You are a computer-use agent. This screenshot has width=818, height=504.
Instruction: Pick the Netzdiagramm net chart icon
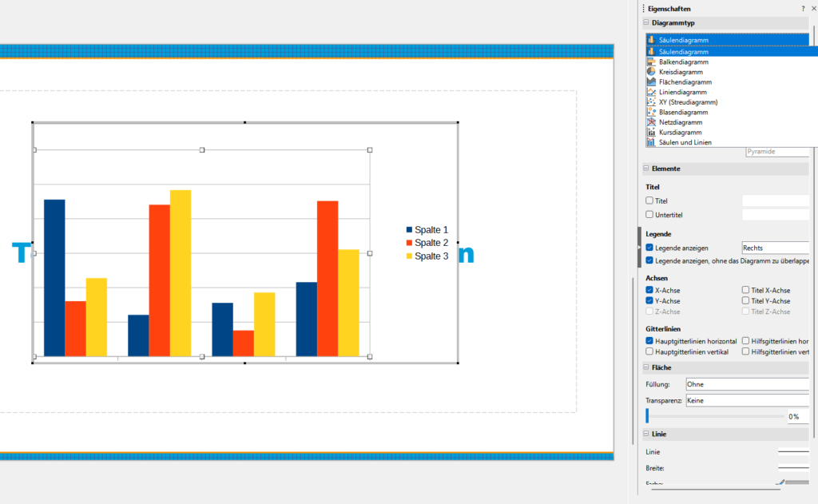[651, 122]
